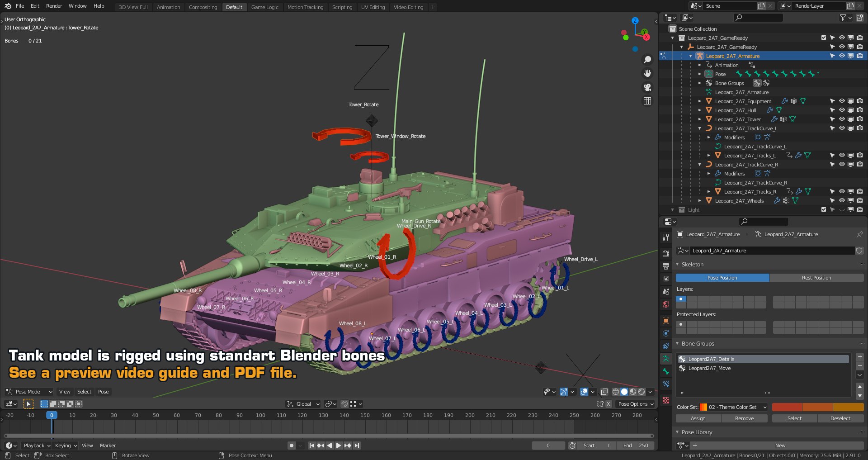Open the Bone Constraints properties tab

[665, 384]
